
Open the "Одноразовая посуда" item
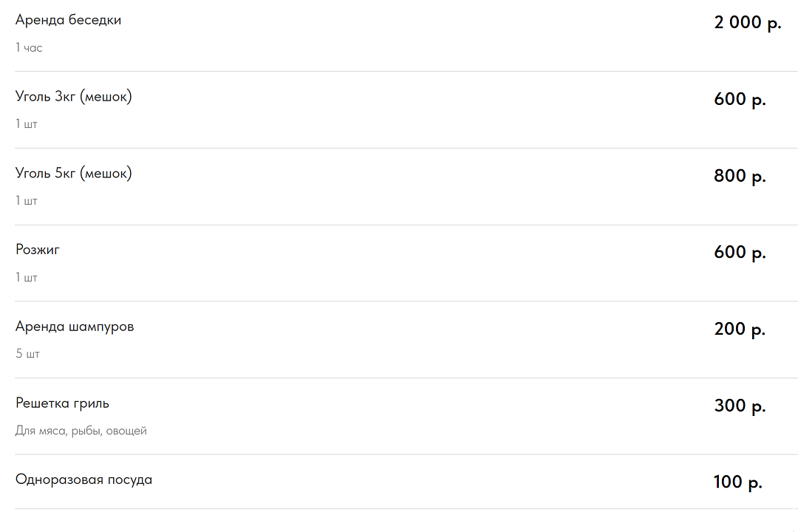point(83,480)
